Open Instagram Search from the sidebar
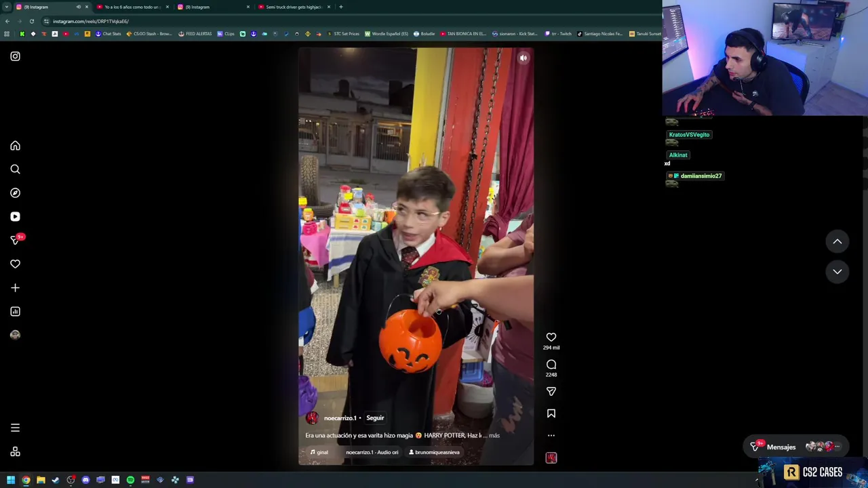The image size is (868, 488). point(15,169)
